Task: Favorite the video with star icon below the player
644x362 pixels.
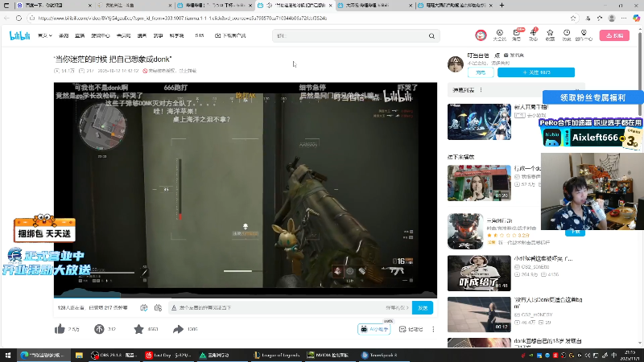Action: click(x=138, y=329)
